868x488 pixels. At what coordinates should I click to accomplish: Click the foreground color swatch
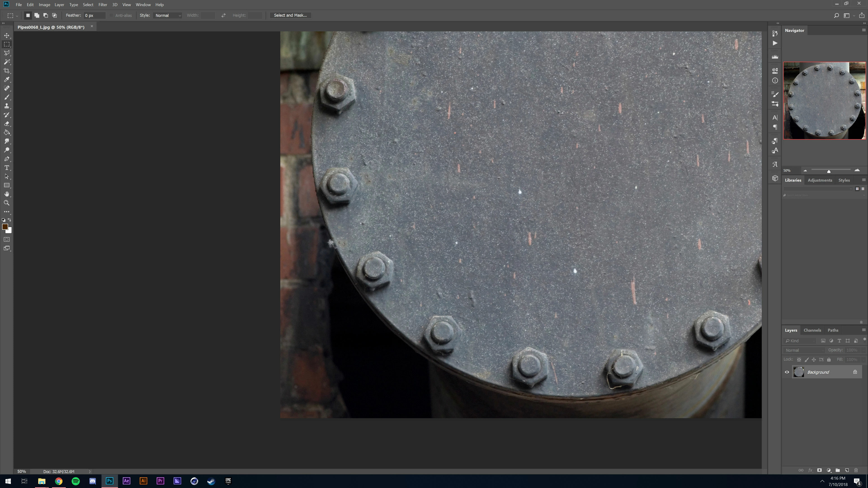click(5, 227)
